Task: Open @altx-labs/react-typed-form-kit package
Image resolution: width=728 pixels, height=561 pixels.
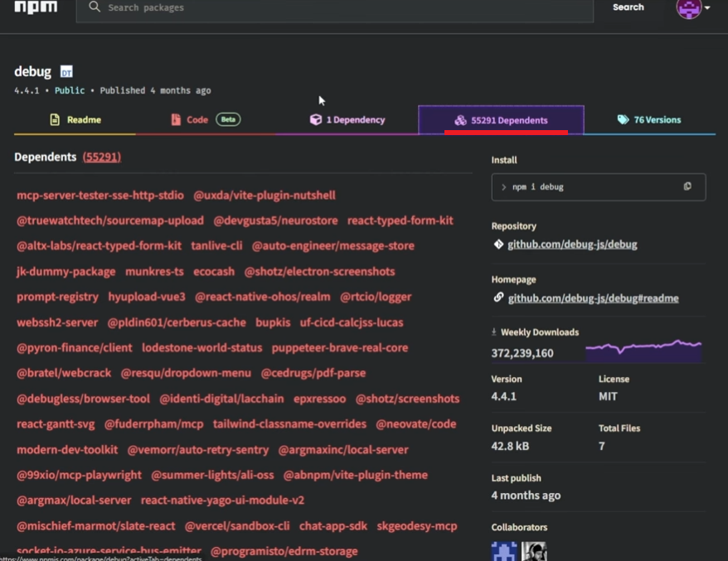Action: [99, 246]
